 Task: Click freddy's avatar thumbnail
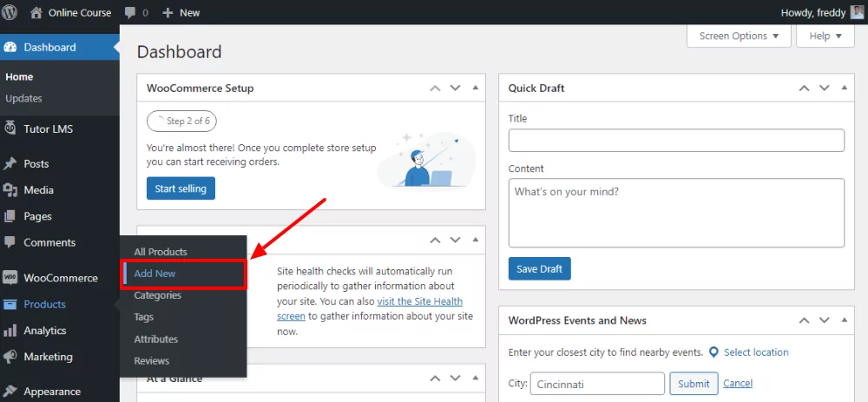tap(857, 12)
